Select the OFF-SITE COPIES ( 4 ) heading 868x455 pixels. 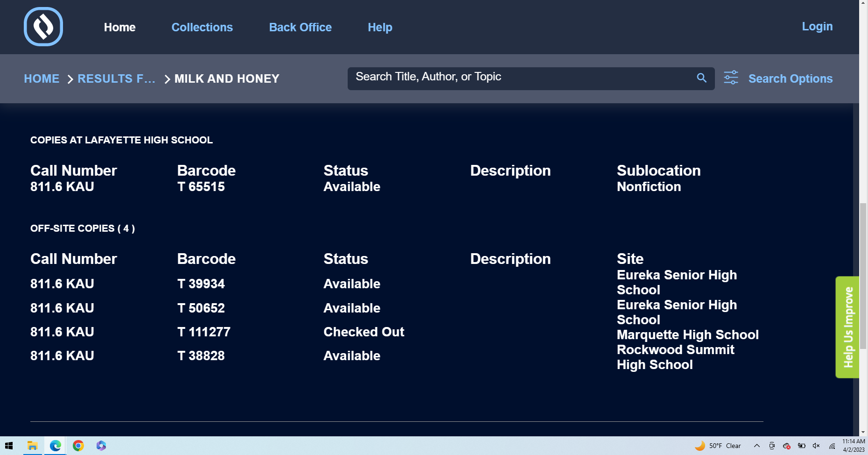point(83,228)
